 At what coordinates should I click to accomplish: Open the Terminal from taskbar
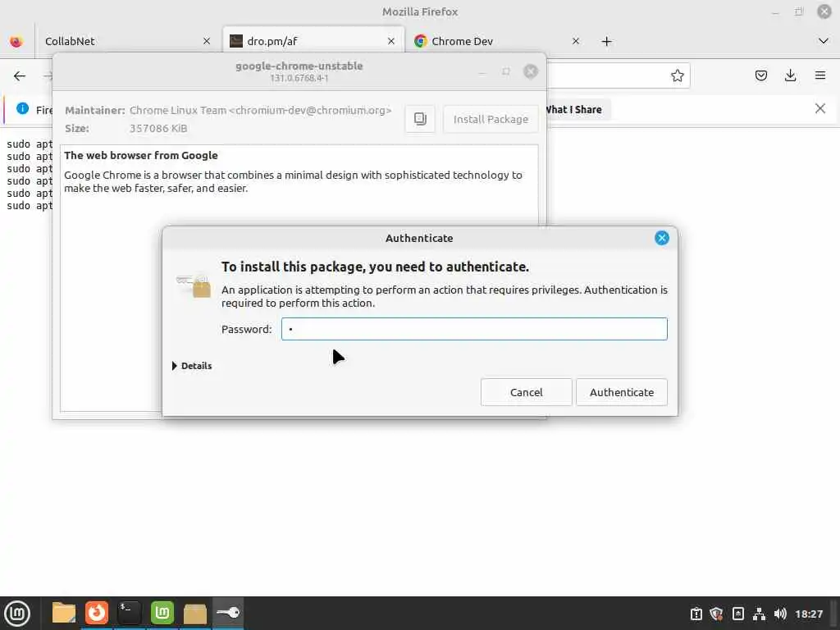[x=129, y=613]
